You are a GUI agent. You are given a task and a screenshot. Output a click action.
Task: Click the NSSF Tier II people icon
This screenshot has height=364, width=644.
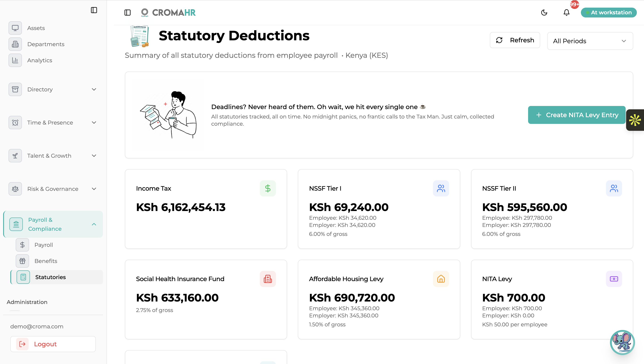click(614, 189)
